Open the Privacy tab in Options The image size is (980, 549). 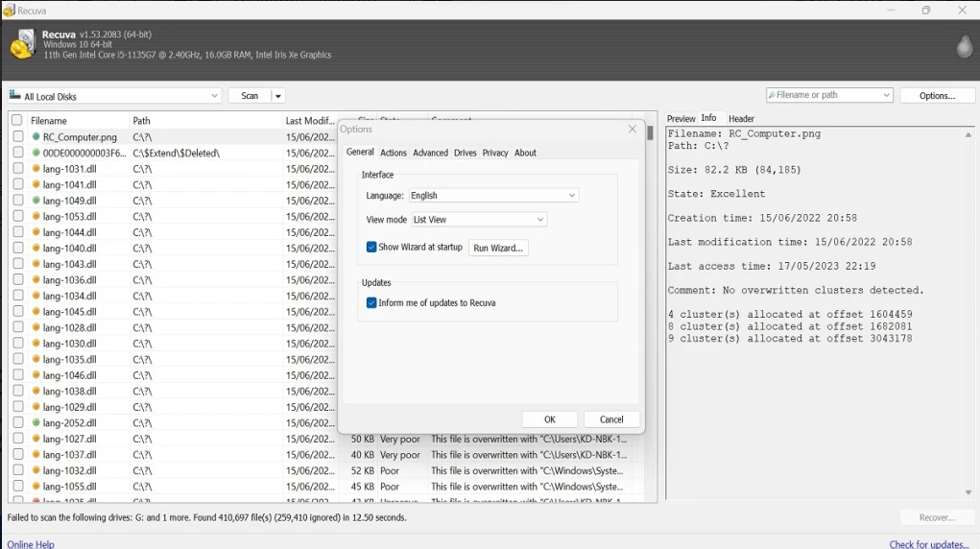(495, 153)
